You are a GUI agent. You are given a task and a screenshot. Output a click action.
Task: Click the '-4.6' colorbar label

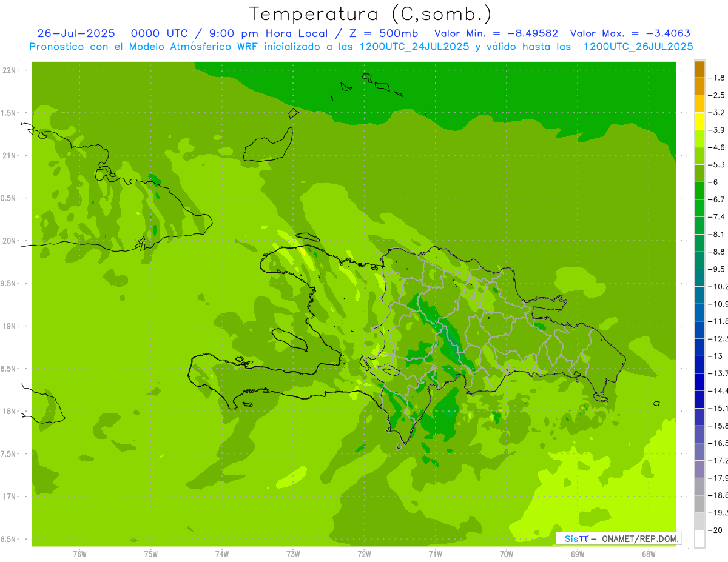[x=716, y=147]
